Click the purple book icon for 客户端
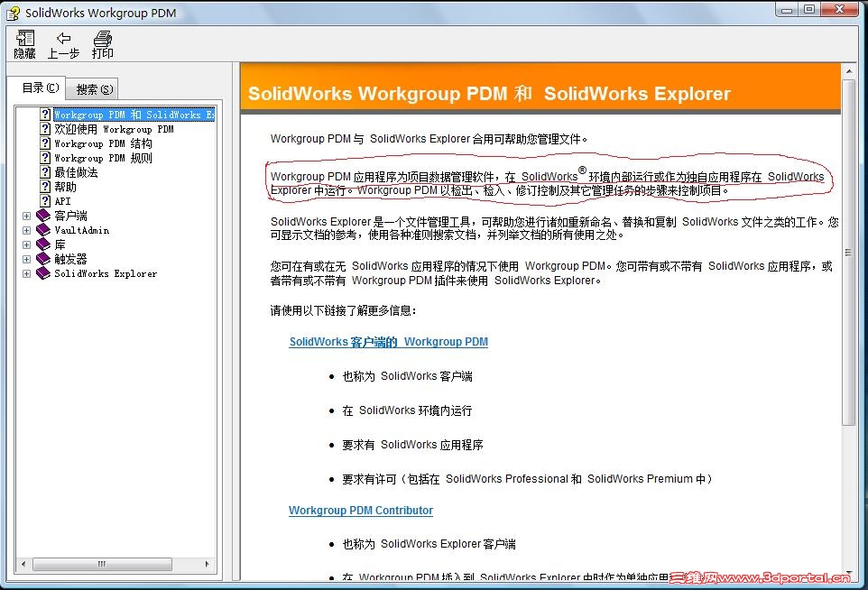This screenshot has width=868, height=590. (43, 216)
